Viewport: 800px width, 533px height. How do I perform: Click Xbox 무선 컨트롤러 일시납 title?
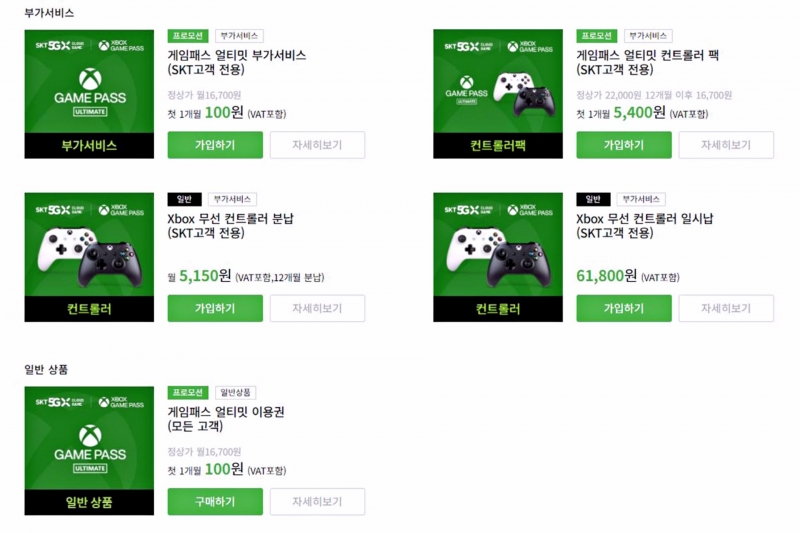coord(645,225)
